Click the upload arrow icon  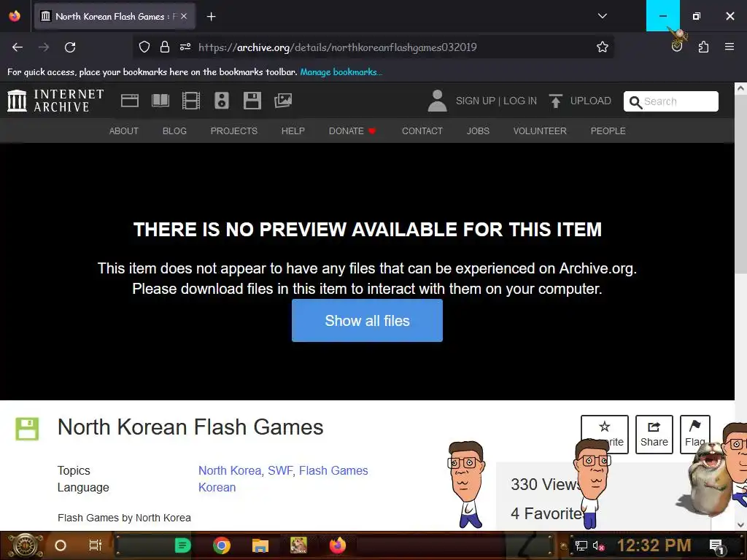[555, 101]
